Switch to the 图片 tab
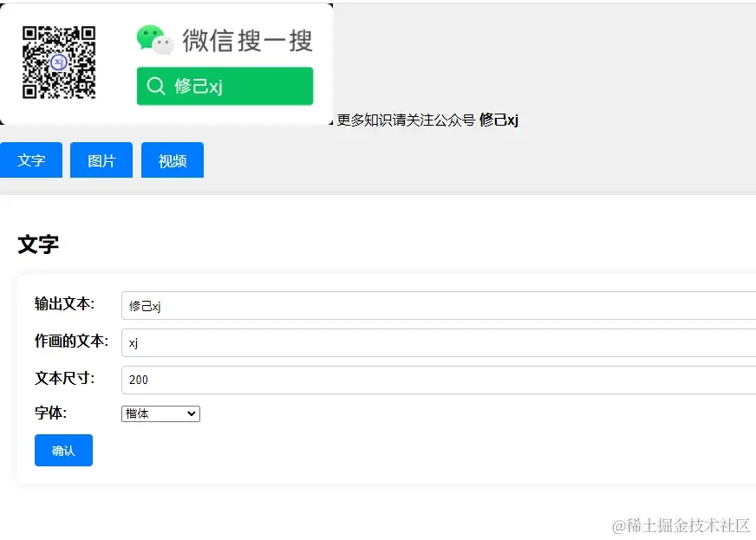This screenshot has width=756, height=540. point(101,160)
